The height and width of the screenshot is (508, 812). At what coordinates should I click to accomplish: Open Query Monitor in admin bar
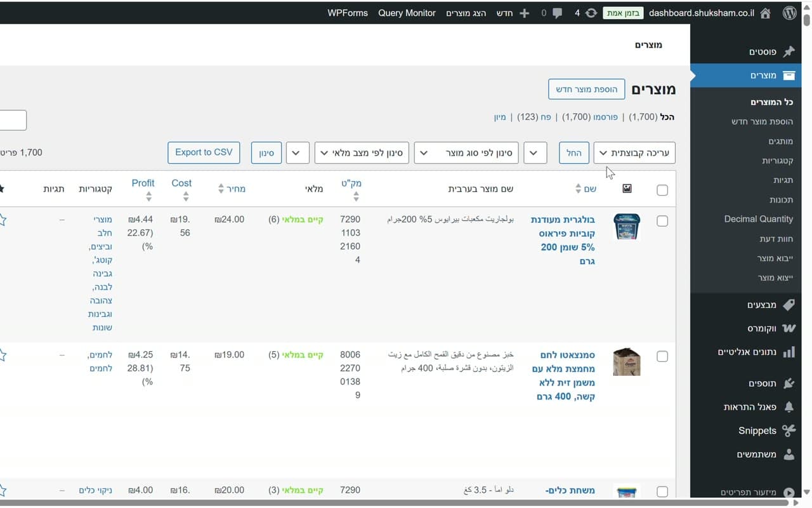coord(407,13)
